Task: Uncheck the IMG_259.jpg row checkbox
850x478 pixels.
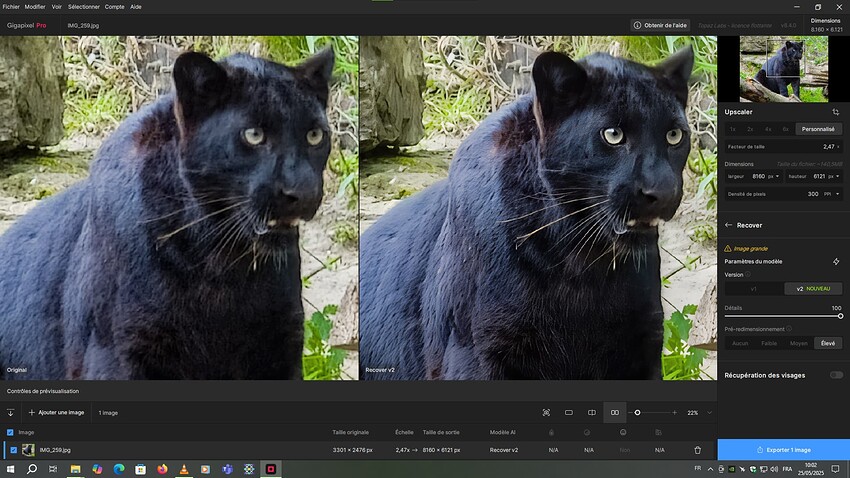Action: (x=14, y=450)
